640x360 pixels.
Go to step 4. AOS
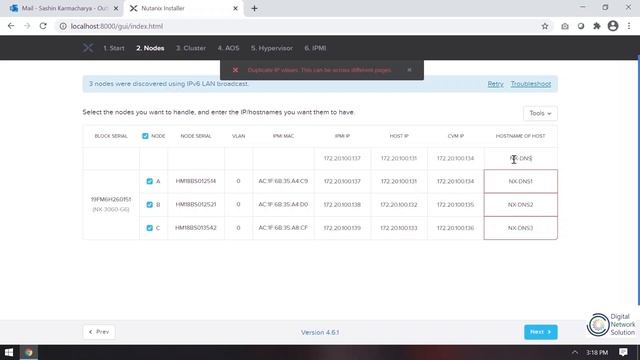click(228, 48)
